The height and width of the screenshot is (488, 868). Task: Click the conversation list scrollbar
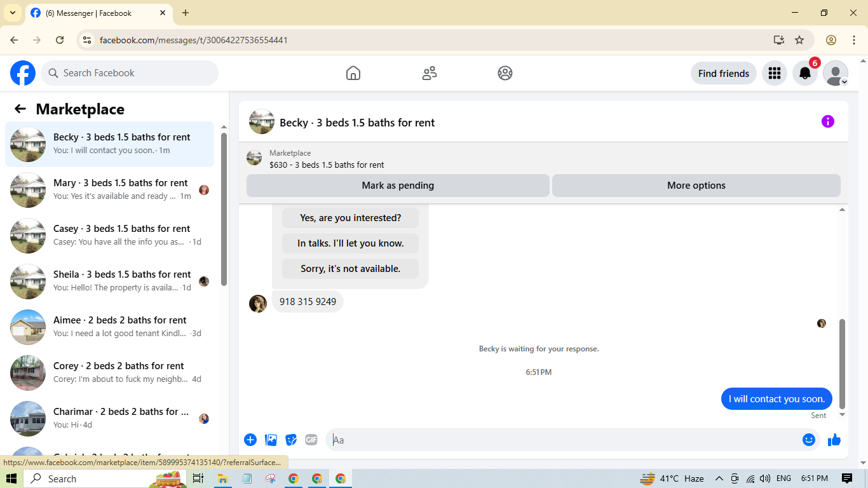click(x=224, y=210)
